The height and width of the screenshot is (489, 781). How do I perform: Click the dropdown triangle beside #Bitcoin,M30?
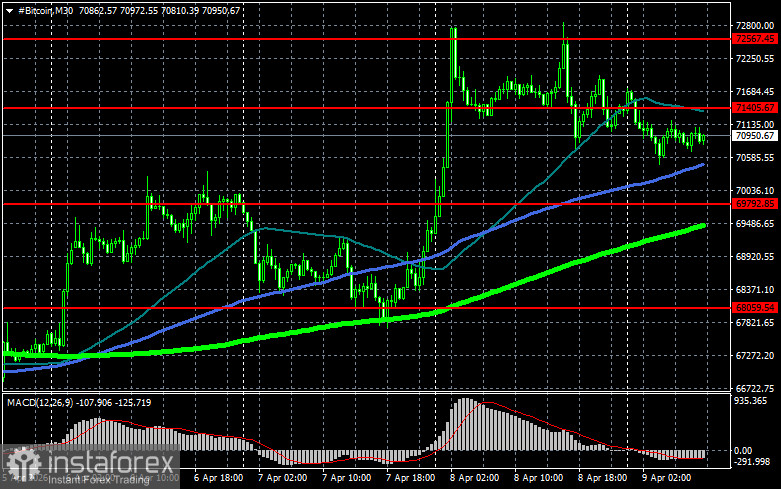coord(9,10)
